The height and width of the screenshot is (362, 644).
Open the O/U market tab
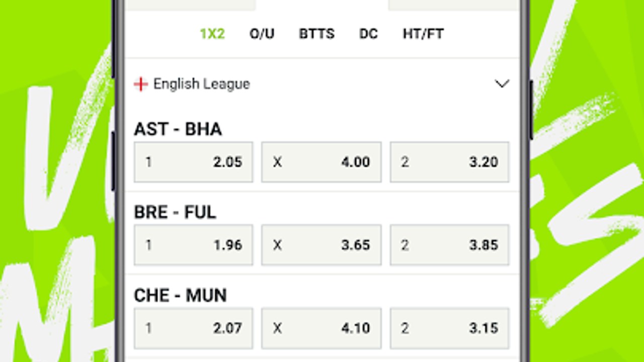point(262,34)
